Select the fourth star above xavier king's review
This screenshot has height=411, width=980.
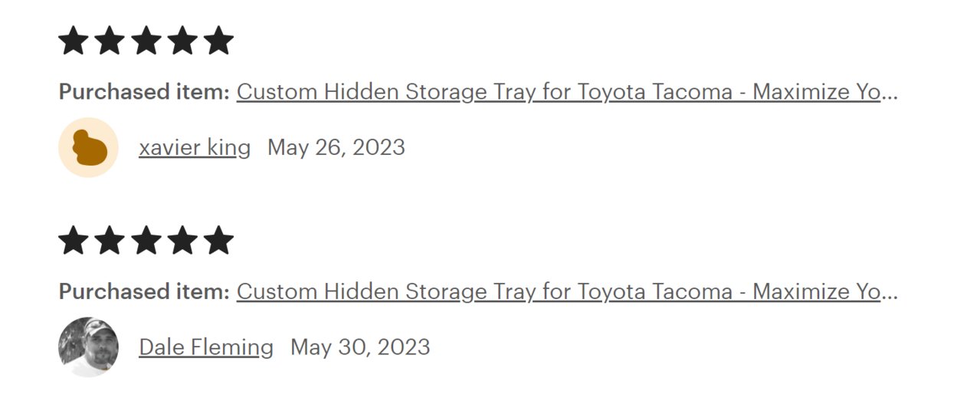pyautogui.click(x=182, y=41)
